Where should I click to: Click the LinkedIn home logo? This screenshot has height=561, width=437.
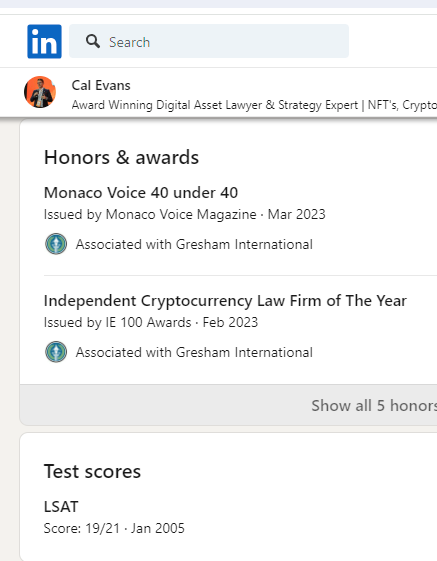coord(44,42)
